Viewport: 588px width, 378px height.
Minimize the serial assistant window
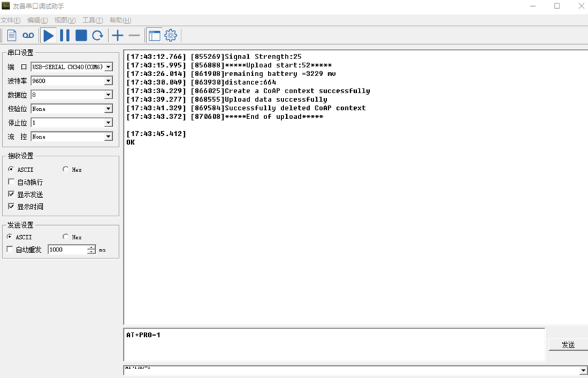pyautogui.click(x=533, y=6)
